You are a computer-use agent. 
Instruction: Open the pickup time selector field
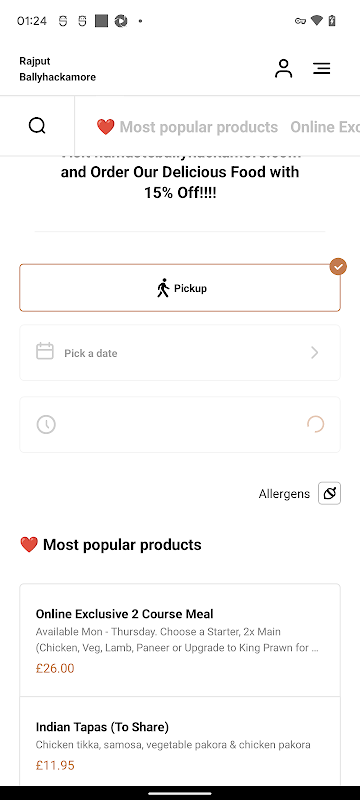(x=180, y=424)
